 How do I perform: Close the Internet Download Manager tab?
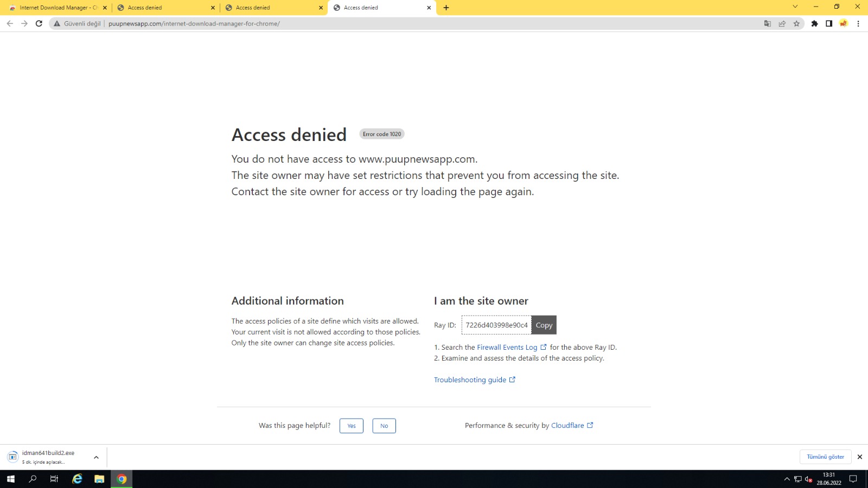click(x=105, y=8)
